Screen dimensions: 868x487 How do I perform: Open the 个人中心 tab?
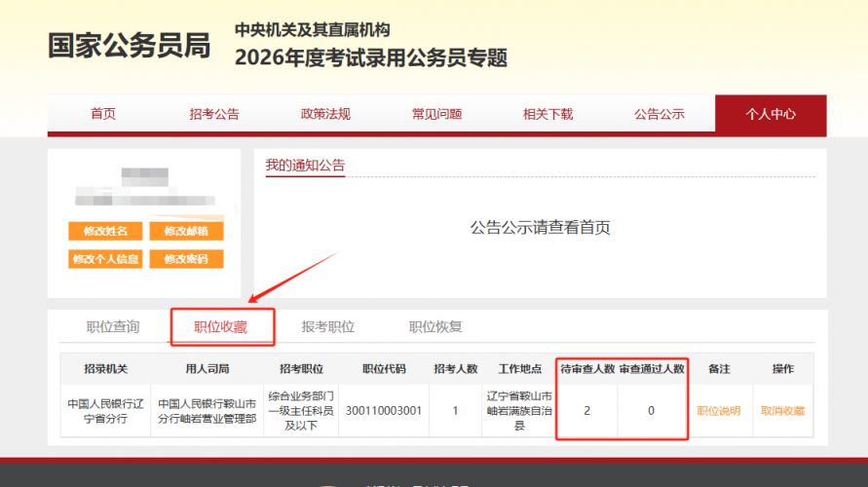coord(770,114)
